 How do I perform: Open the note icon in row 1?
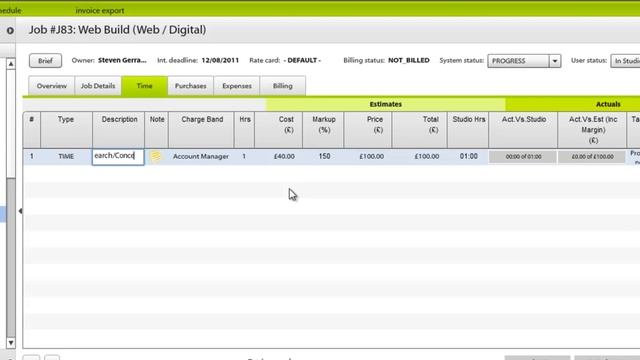coord(156,156)
